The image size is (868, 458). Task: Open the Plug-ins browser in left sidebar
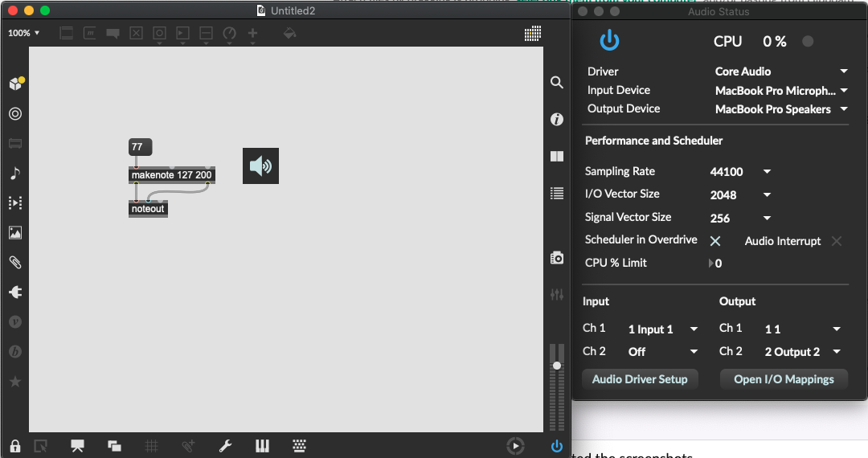15,292
